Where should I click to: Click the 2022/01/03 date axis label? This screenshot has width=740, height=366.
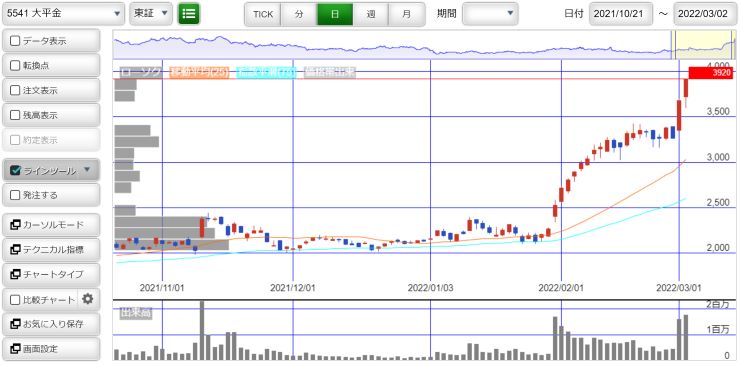point(430,287)
